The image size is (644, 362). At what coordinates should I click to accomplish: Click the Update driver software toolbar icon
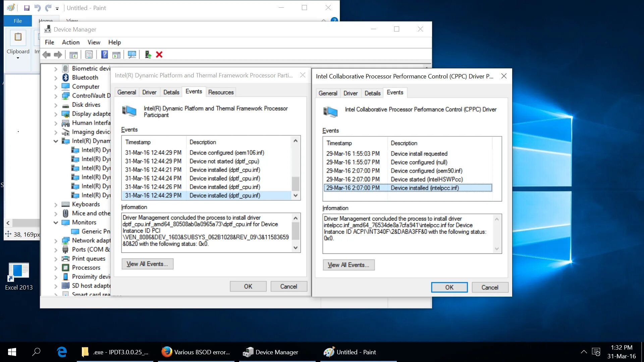[148, 55]
